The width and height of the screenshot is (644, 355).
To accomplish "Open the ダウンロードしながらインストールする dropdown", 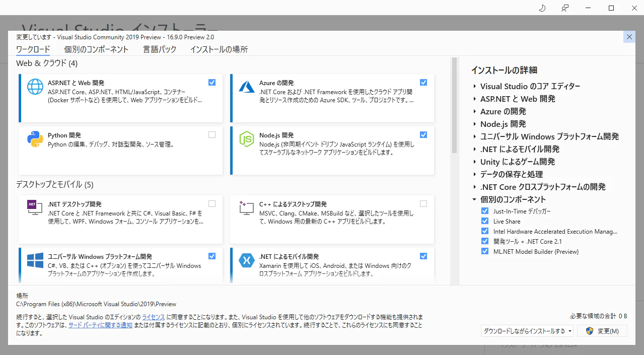I will [528, 331].
